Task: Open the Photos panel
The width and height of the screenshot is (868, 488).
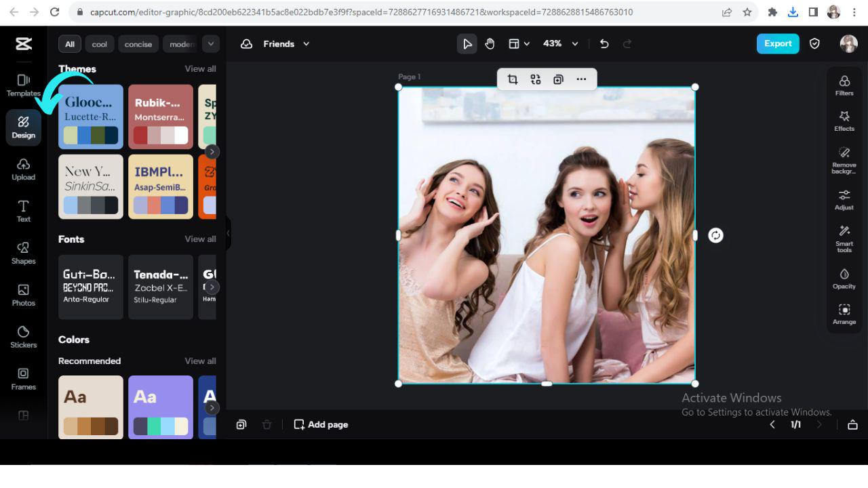Action: click(23, 294)
